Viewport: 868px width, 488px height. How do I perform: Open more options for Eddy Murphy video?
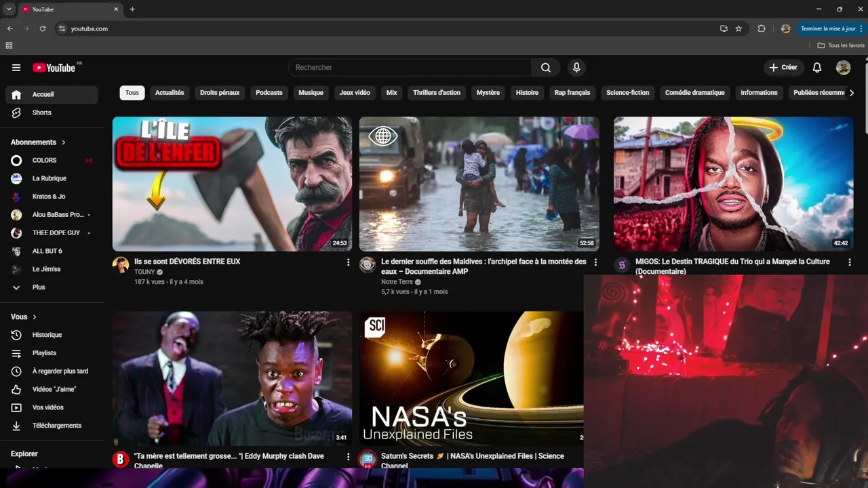pos(349,457)
